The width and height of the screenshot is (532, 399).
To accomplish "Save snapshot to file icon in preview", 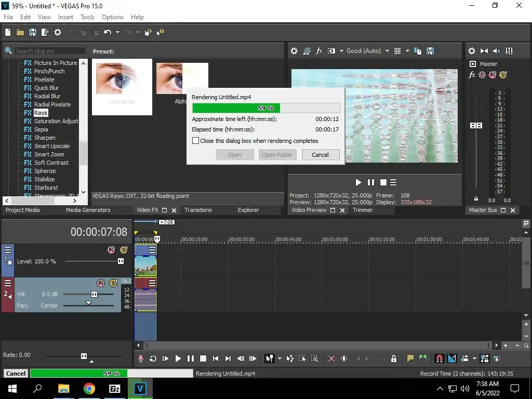I will (430, 51).
